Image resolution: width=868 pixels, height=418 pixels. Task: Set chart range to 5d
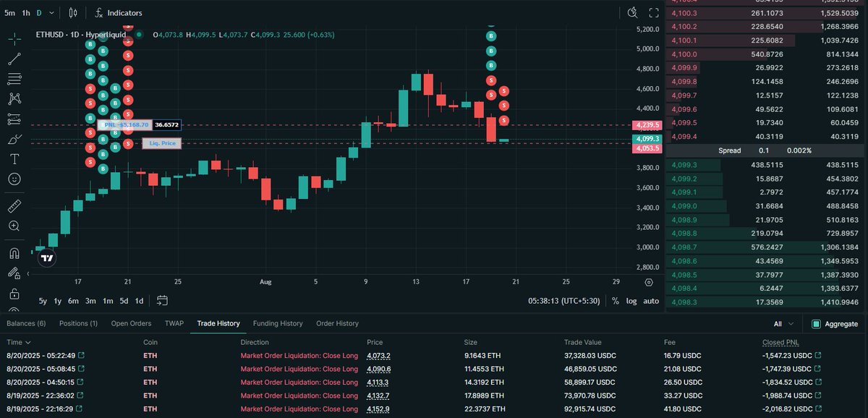tap(124, 301)
